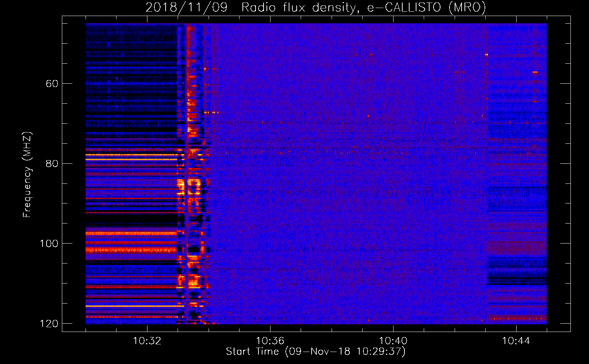The width and height of the screenshot is (589, 364).
Task: Click the "Frequency (MHZ)" axis label
Action: pyautogui.click(x=27, y=174)
